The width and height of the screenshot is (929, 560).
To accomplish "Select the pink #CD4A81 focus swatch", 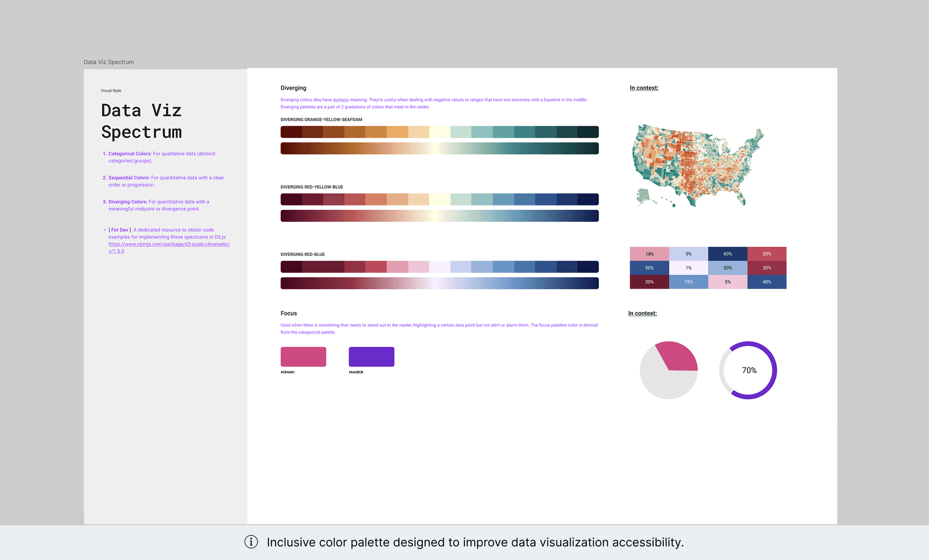I will pos(303,356).
